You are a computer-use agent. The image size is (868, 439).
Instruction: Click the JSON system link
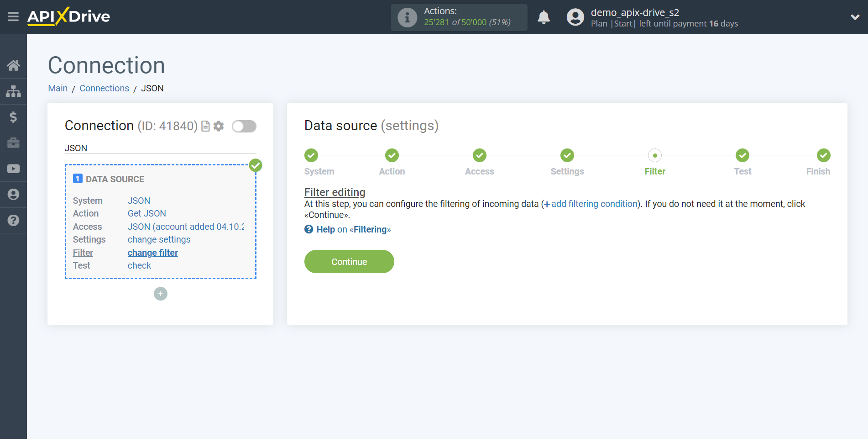[x=139, y=201]
